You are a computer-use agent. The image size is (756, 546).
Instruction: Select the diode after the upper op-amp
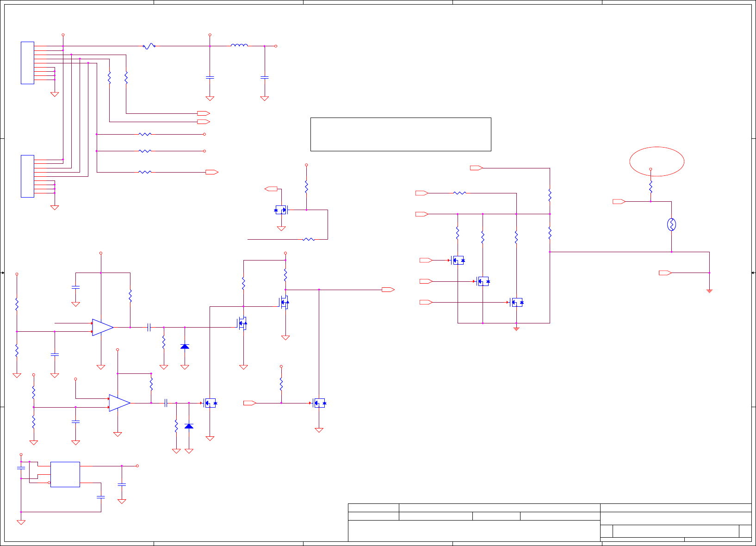185,346
